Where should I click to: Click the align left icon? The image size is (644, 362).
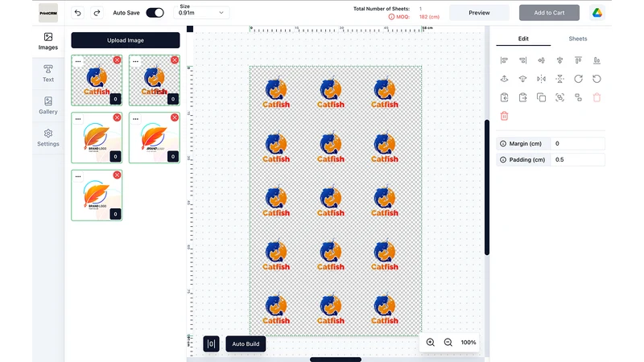tap(504, 60)
